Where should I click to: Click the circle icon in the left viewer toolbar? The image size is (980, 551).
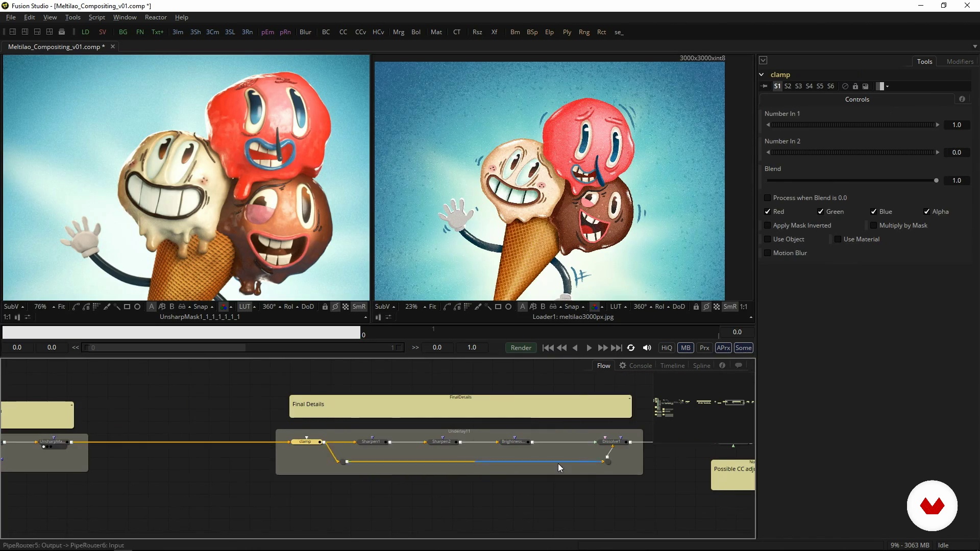point(137,307)
